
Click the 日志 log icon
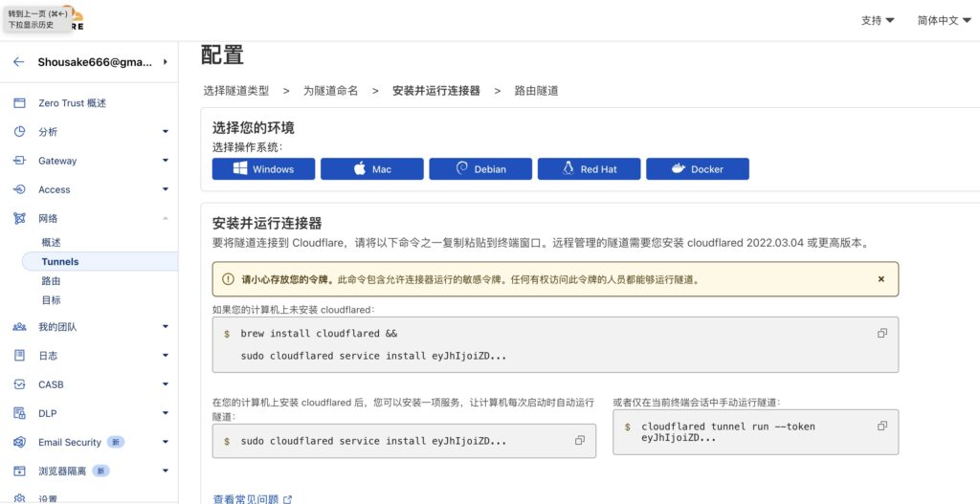point(19,356)
